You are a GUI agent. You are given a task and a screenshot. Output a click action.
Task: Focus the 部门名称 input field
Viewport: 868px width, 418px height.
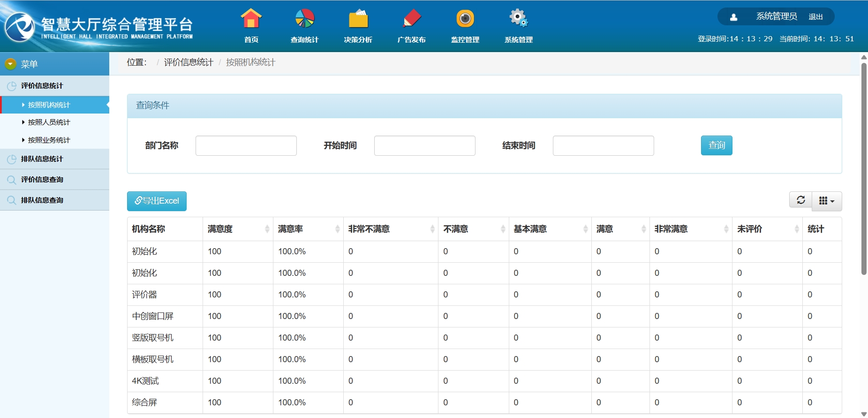tap(246, 145)
